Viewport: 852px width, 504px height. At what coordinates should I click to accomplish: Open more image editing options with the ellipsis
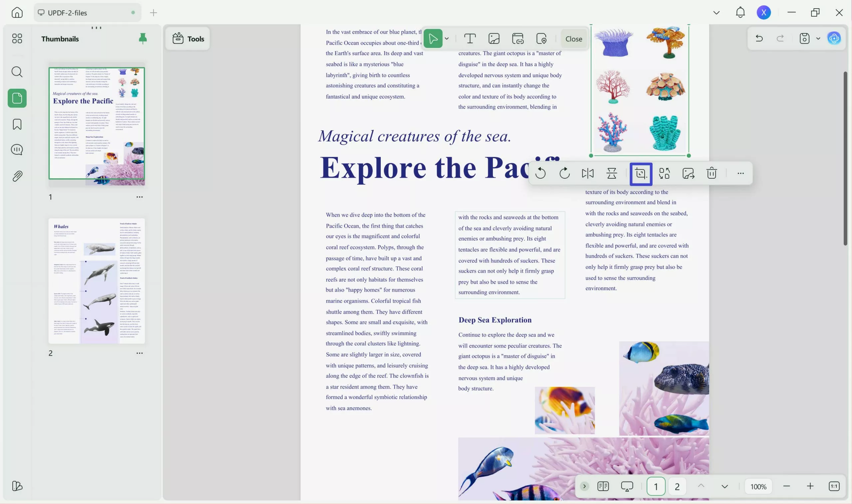[x=740, y=174]
